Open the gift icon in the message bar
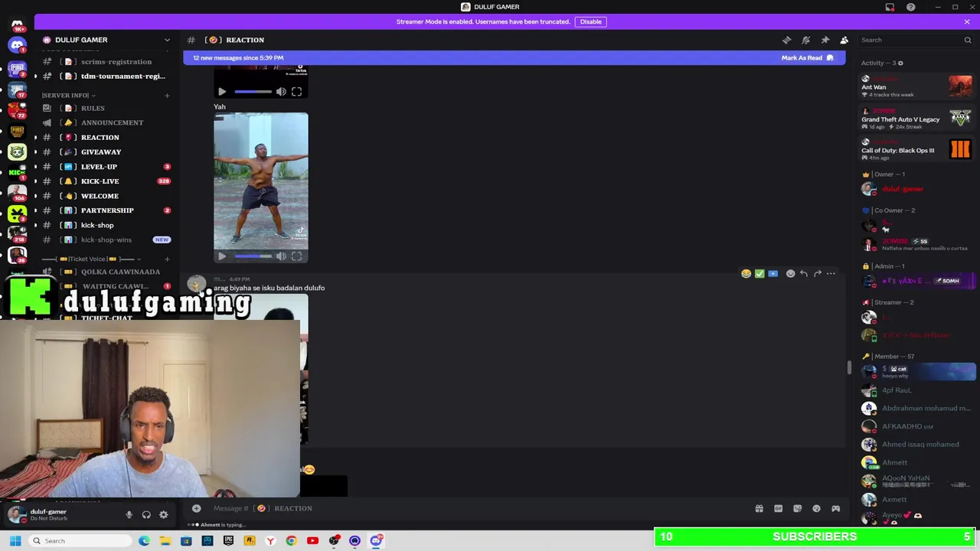The height and width of the screenshot is (551, 980). (759, 508)
